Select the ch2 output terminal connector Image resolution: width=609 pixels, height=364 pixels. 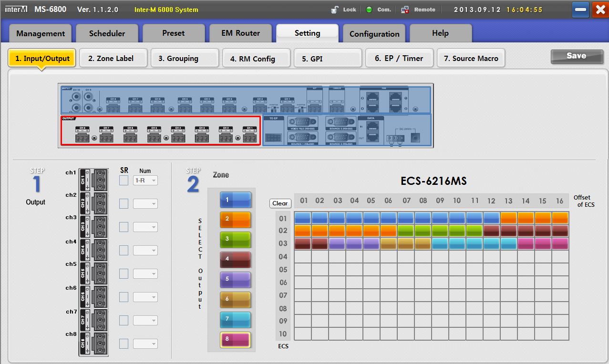94,203
